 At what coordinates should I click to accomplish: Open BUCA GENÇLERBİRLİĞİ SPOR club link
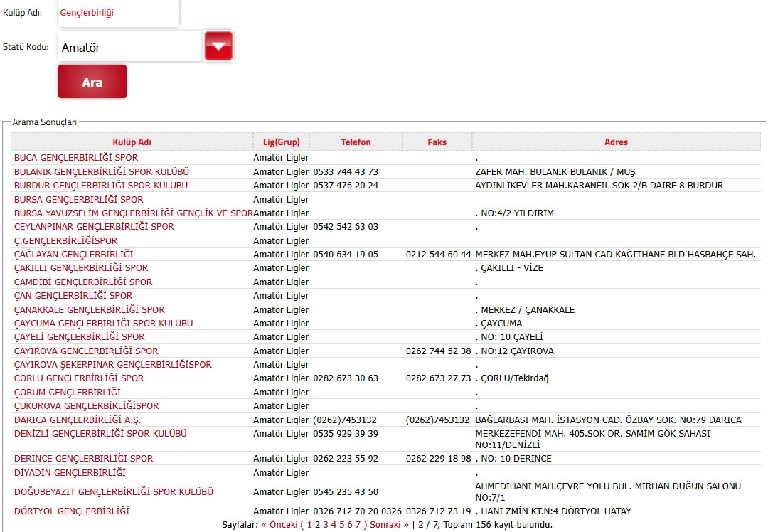[76, 158]
